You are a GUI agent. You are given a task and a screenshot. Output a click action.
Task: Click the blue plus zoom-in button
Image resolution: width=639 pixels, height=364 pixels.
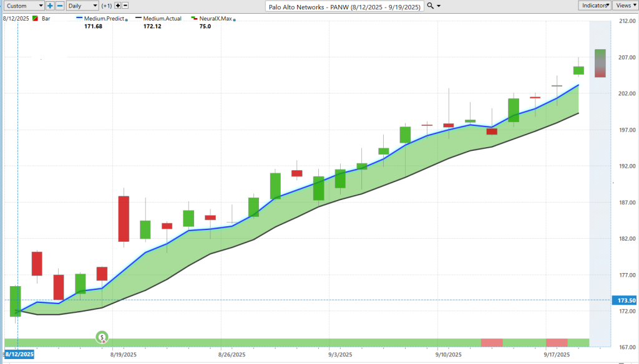tap(51, 6)
